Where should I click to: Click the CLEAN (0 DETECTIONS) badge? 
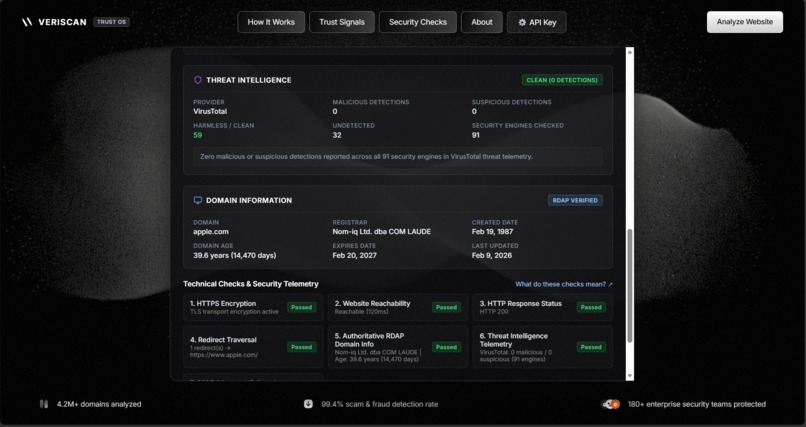562,80
